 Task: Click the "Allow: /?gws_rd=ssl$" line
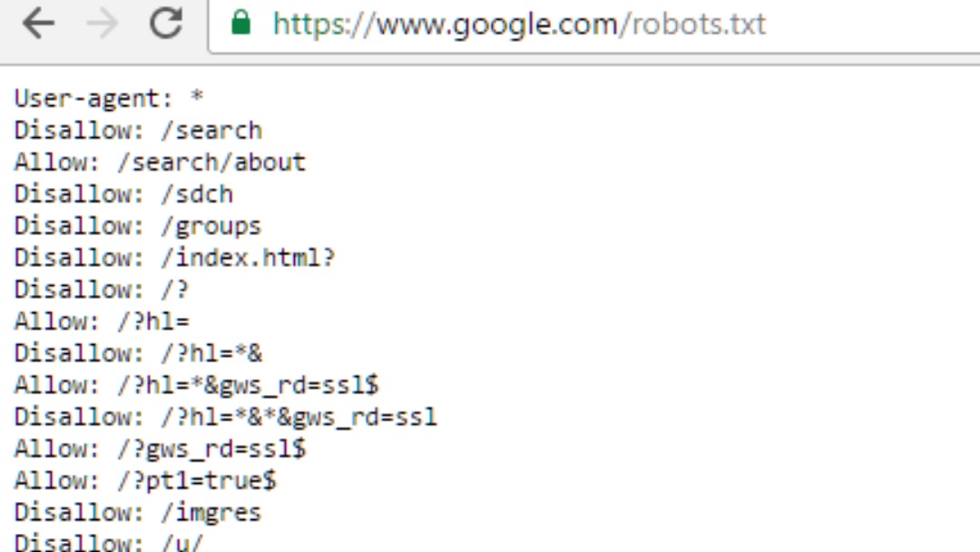160,448
